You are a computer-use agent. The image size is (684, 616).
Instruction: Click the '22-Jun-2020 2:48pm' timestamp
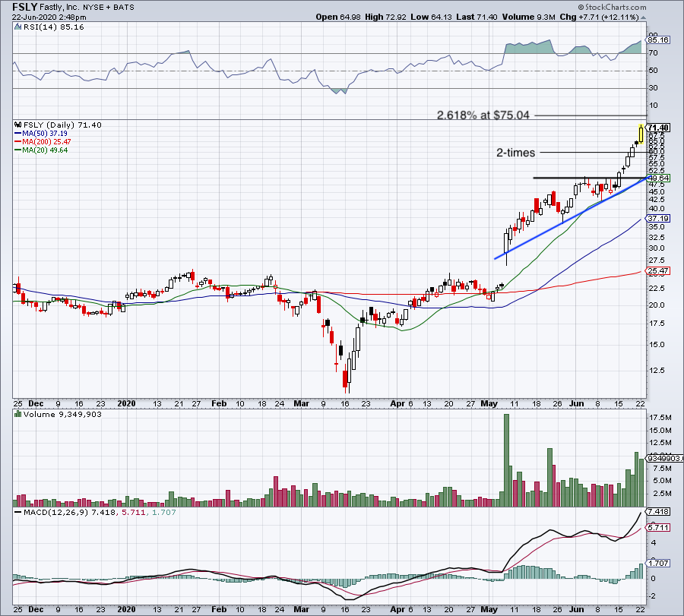49,17
